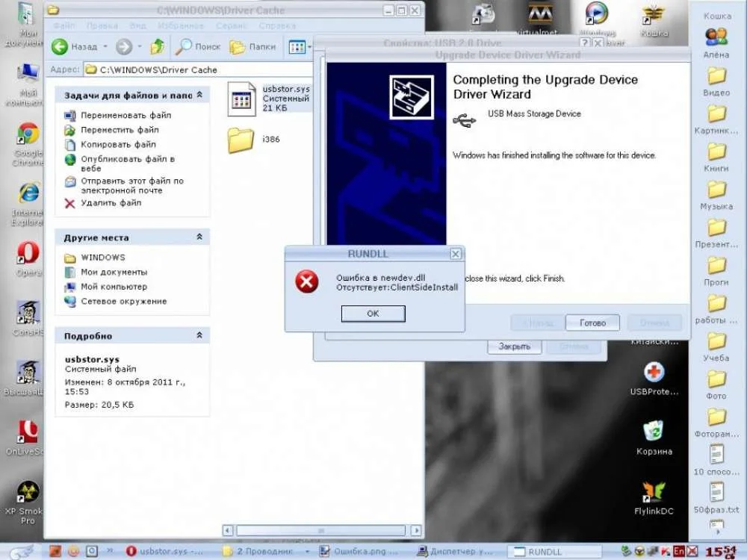Collapse the Подробно details panel

click(x=199, y=336)
